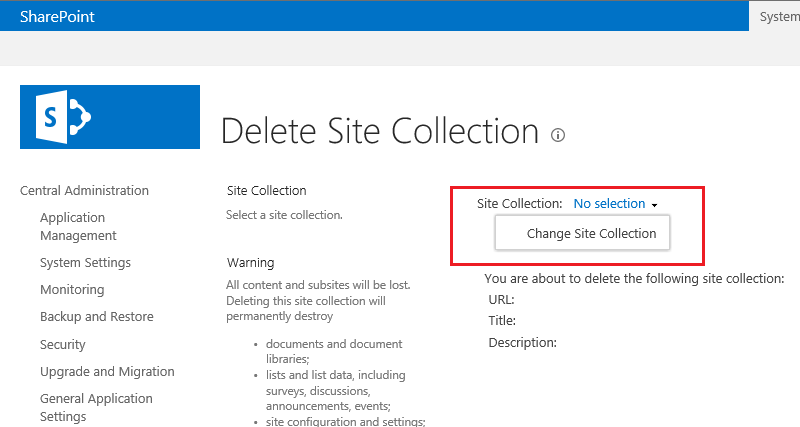Click the 'You are about to delete' message
Screen dimensions: 800x427
coord(634,279)
